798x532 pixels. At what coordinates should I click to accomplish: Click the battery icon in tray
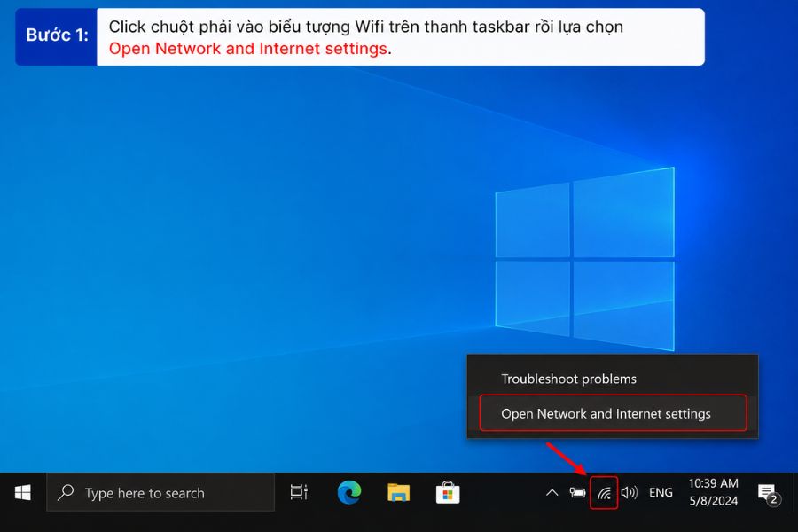click(577, 493)
